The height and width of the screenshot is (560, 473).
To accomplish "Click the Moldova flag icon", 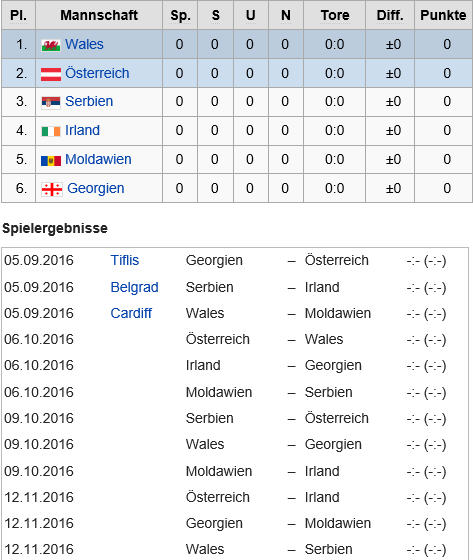I will coord(51,160).
